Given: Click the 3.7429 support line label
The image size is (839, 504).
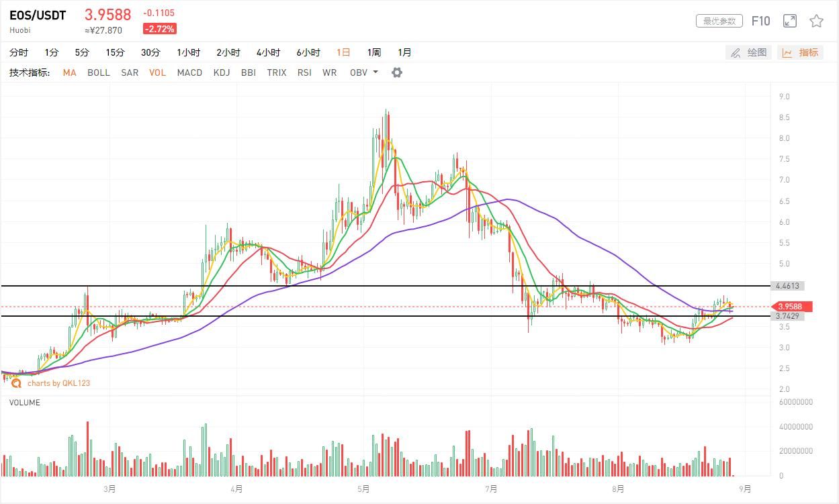Looking at the screenshot, I should coord(787,316).
